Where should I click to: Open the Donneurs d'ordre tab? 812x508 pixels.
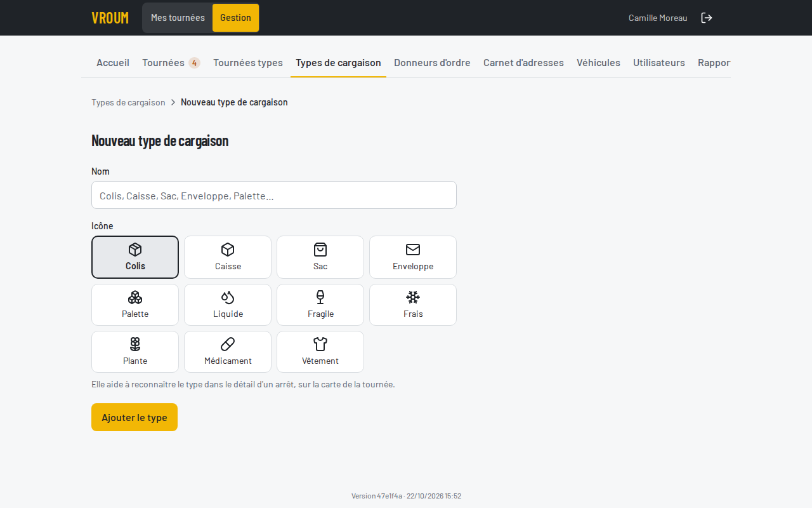(x=432, y=62)
